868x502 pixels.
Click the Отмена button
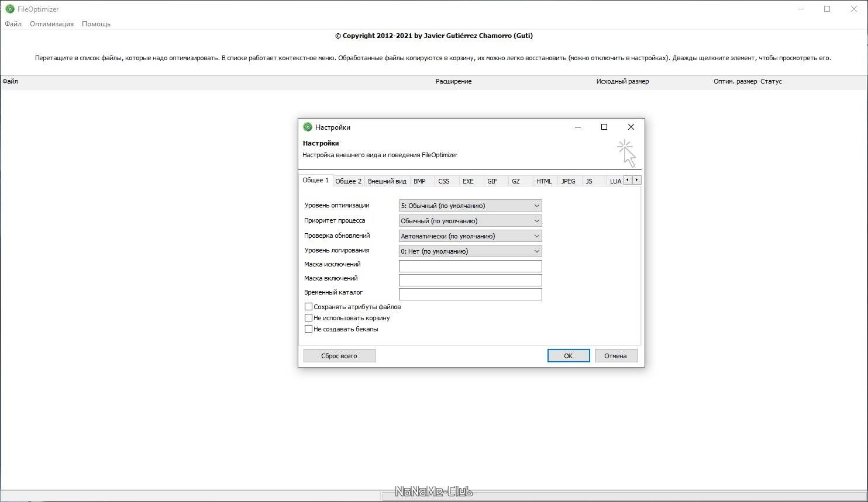point(615,355)
